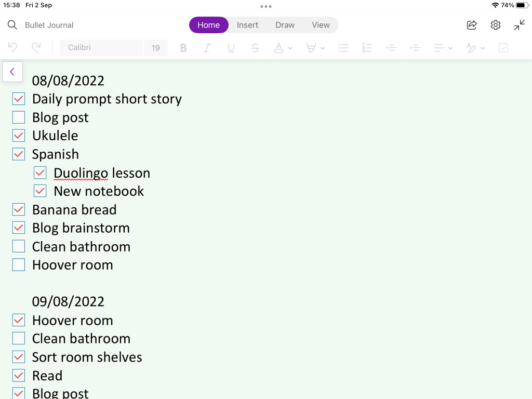
Task: Insert a bulleted list
Action: [343, 48]
